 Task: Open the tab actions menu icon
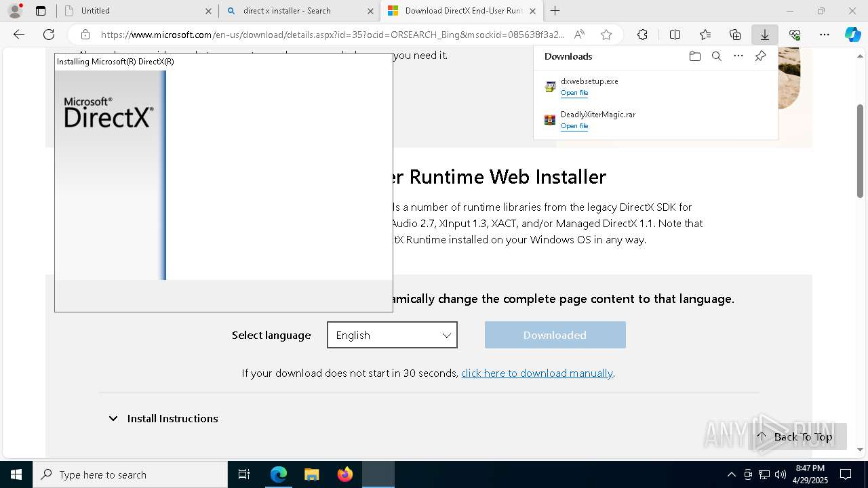[x=41, y=11]
